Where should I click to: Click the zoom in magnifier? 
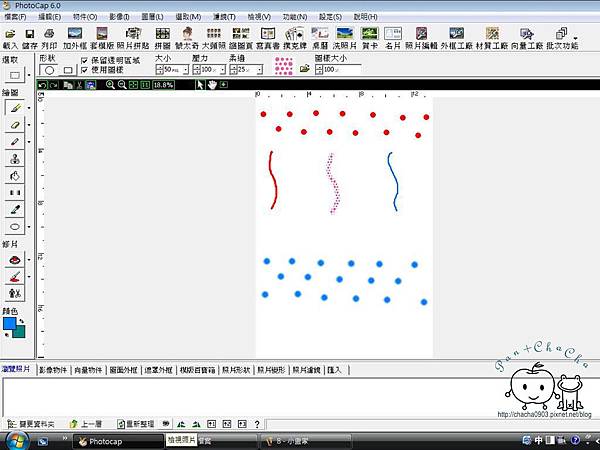110,85
